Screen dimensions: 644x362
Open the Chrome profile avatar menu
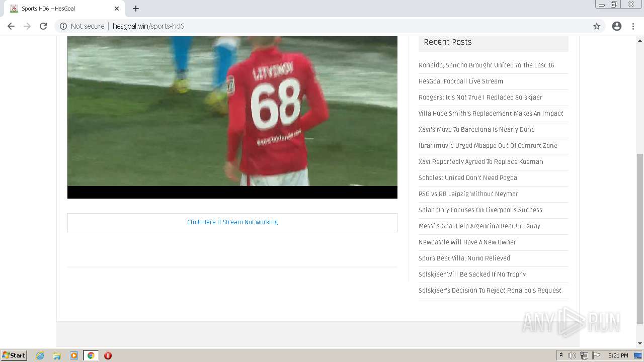coord(617,26)
